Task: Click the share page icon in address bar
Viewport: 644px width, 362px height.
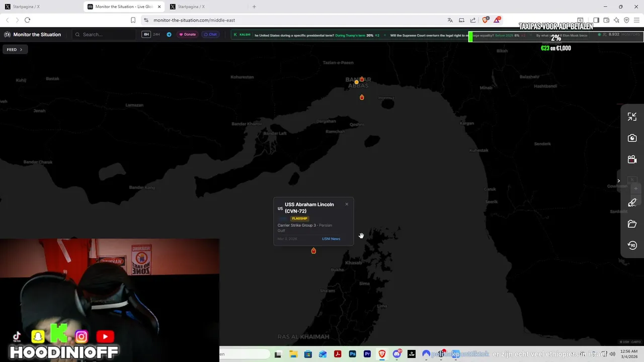Action: pos(473,20)
